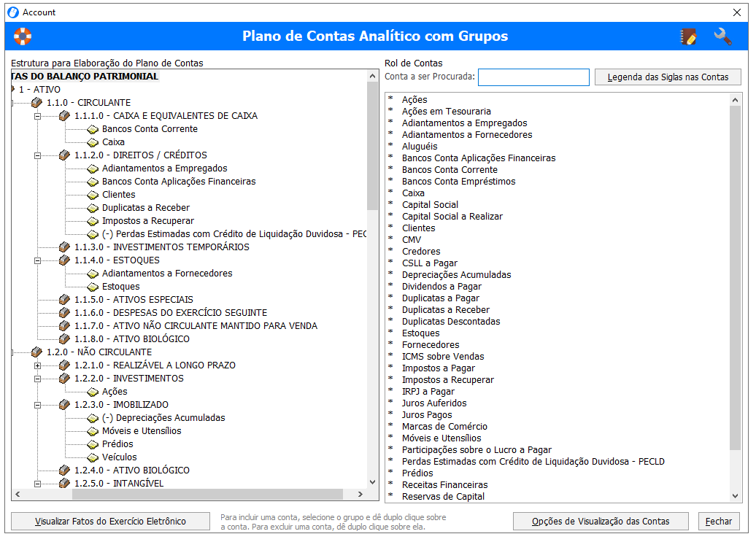Open the notebook with pencil icon
Viewport: 756px width, 542px height.
(x=688, y=36)
